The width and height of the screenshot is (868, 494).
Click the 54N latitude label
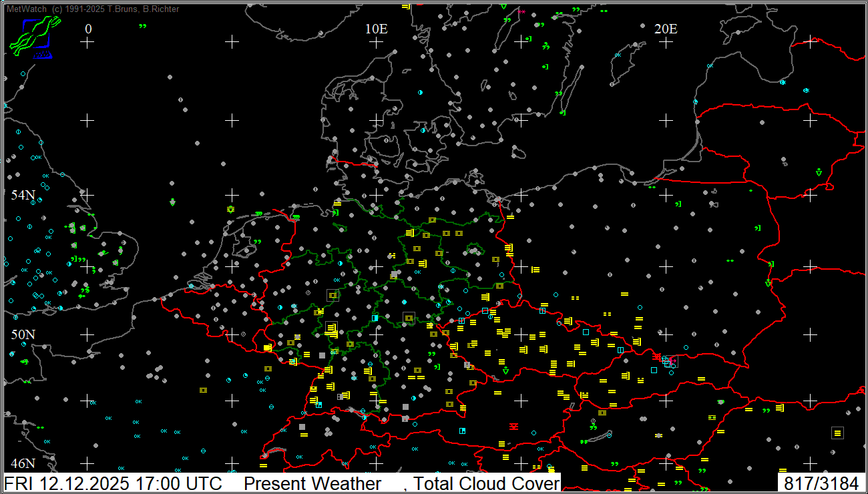(23, 195)
